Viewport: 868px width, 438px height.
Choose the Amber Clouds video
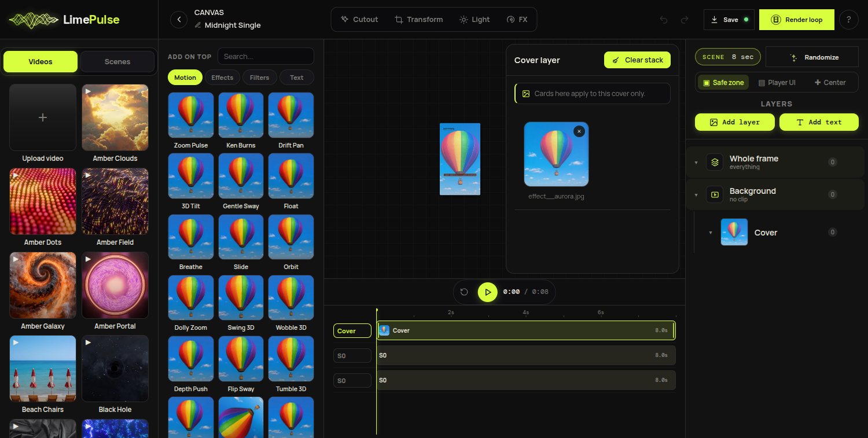(x=115, y=117)
